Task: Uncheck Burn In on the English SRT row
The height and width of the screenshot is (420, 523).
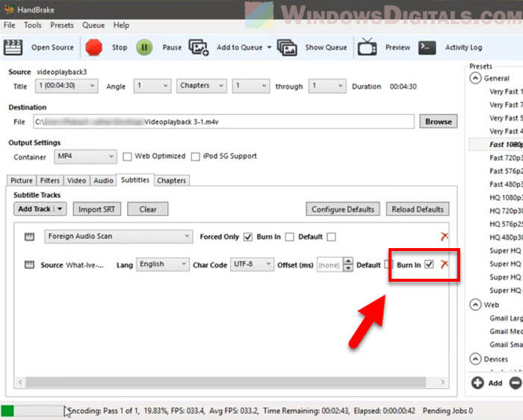Action: click(429, 265)
